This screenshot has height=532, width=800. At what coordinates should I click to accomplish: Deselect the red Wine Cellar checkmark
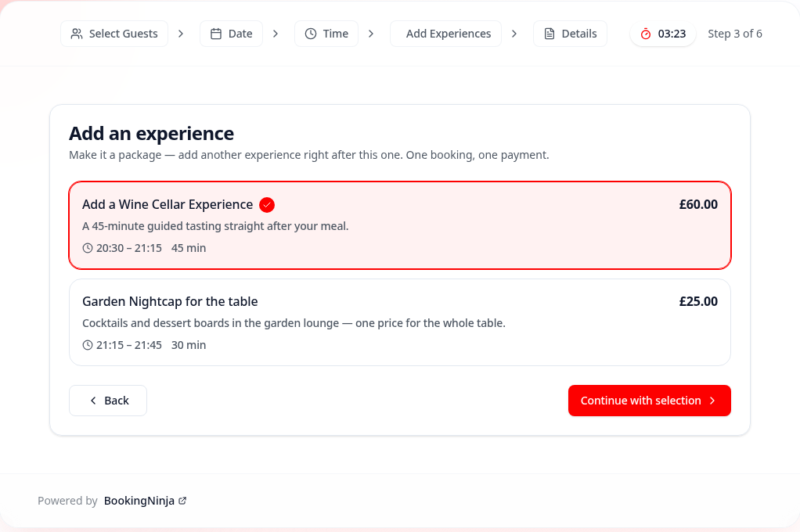click(x=267, y=204)
